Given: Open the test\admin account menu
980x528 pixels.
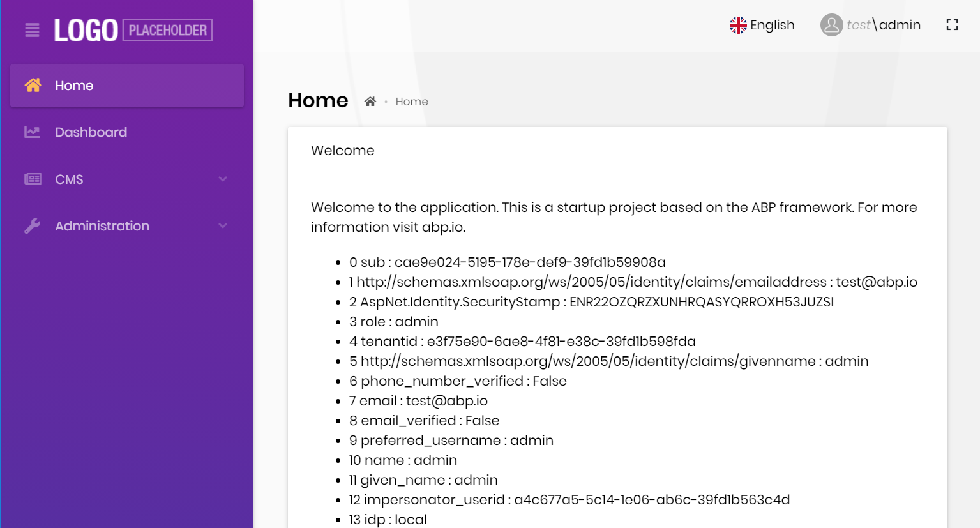Looking at the screenshot, I should pos(883,24).
